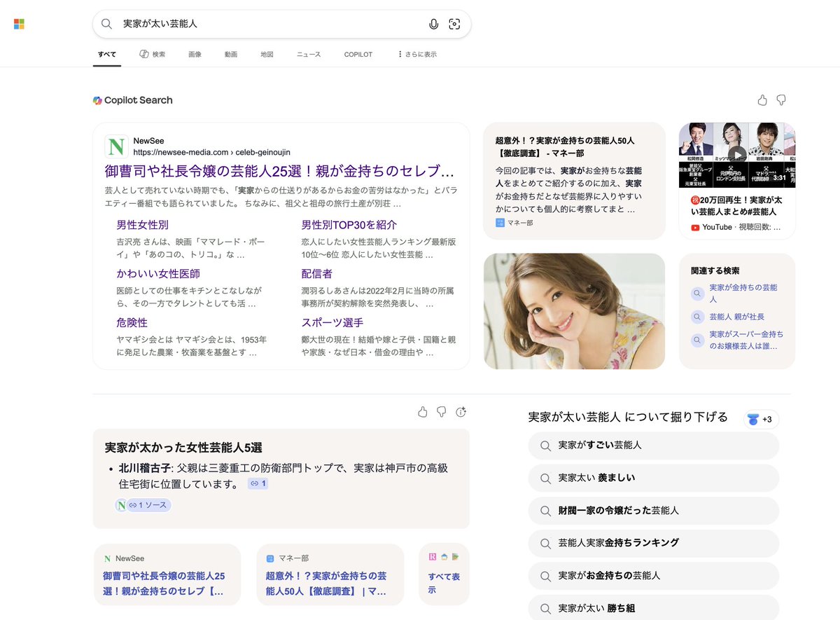
Task: Open the COPILOT tab
Action: coord(358,54)
